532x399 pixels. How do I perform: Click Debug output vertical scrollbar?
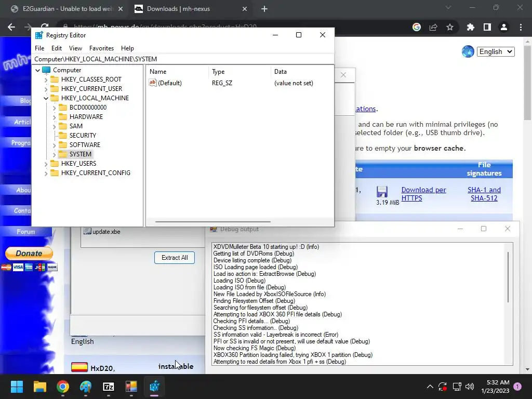pos(508,277)
